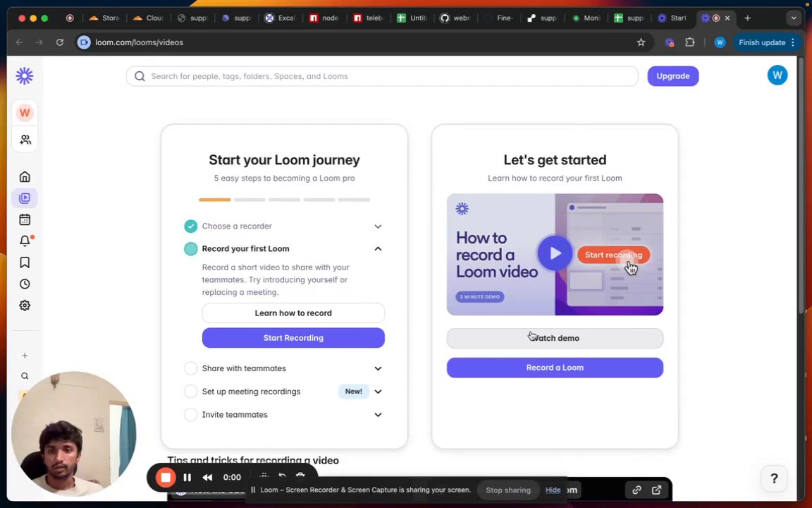Open the people/teammates icon in sidebar
The image size is (812, 508).
[25, 140]
